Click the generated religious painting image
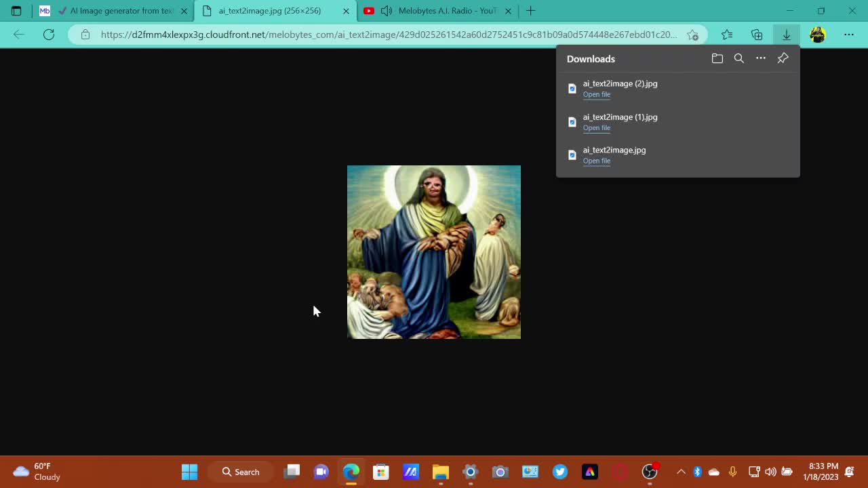868x488 pixels. [434, 252]
